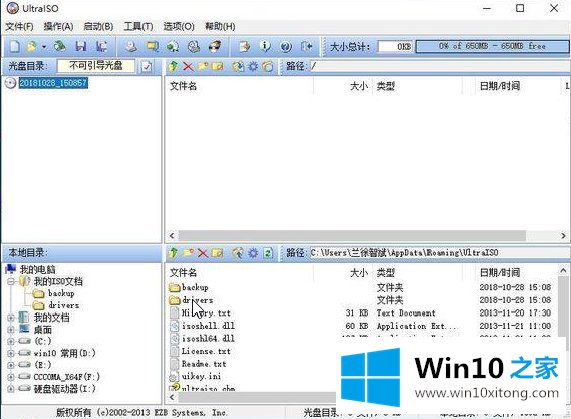The image size is (571, 419).
Task: Expand the (E:) drive node
Action: pos(11,365)
